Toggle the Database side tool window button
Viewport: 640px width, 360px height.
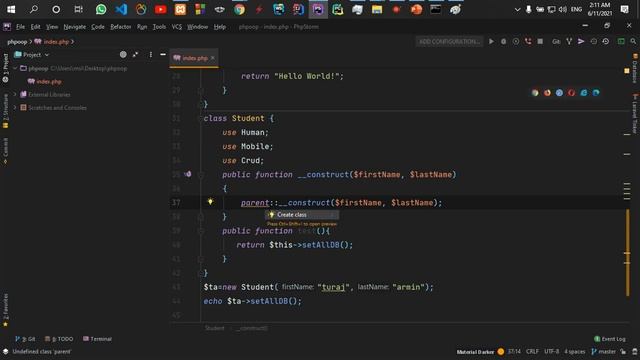(x=635, y=68)
